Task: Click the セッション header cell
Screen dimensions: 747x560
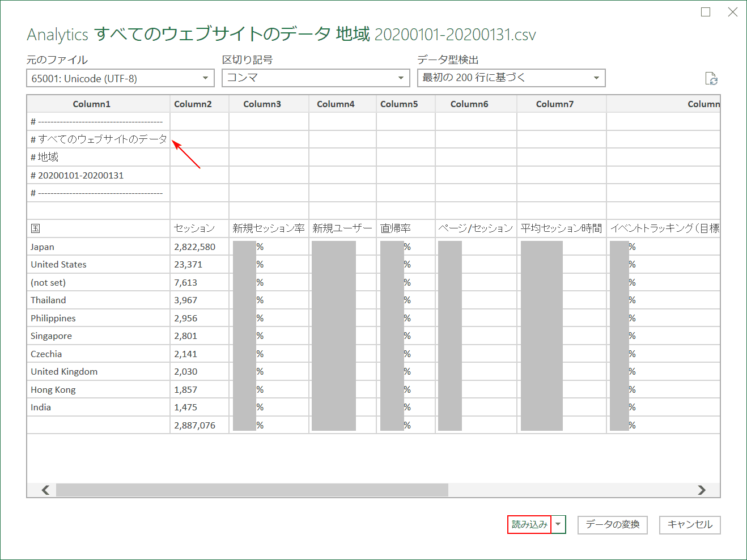Action: tap(200, 228)
